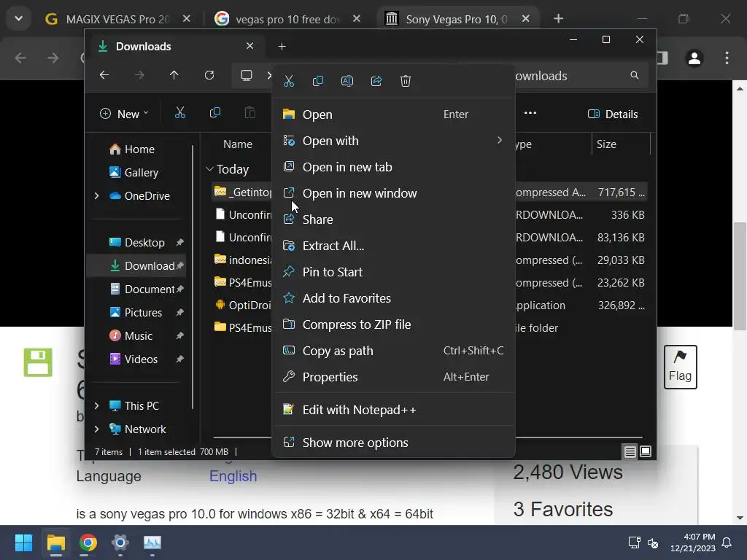This screenshot has height=560, width=747.
Task: Go forward in File Explorer
Action: [139, 75]
